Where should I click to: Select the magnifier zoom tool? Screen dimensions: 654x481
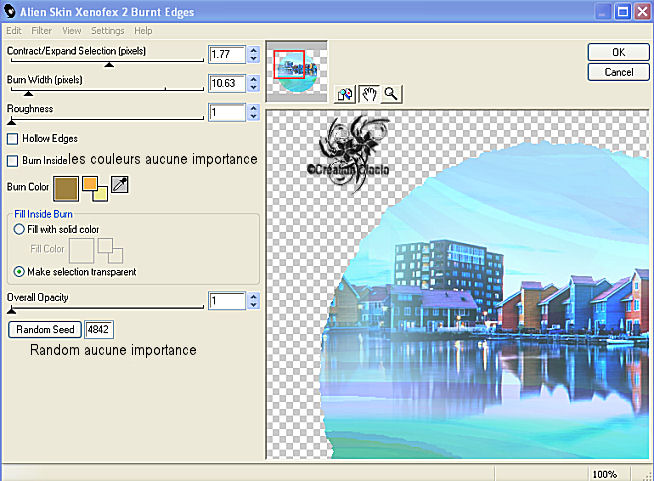pyautogui.click(x=390, y=94)
